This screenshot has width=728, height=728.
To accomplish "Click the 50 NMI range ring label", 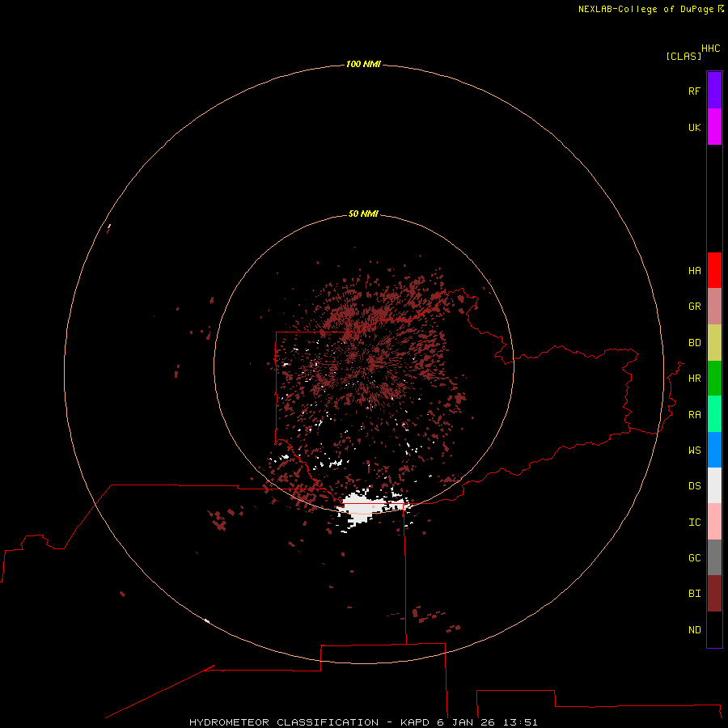I will pyautogui.click(x=363, y=214).
